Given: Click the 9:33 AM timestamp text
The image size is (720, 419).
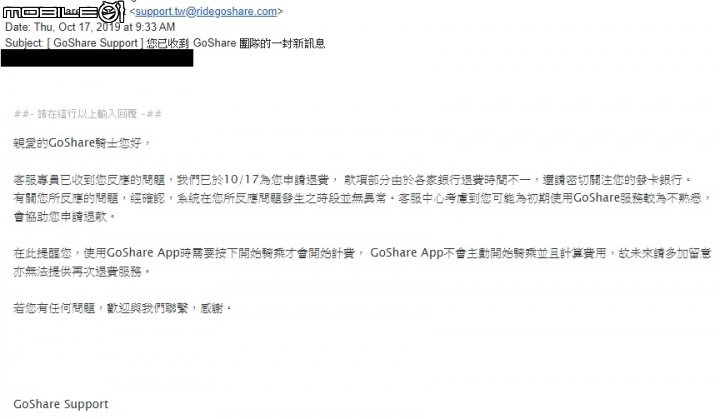Looking at the screenshot, I should tap(156, 27).
